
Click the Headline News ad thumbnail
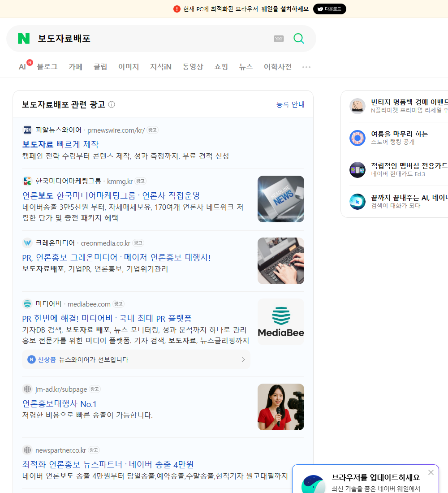(x=281, y=199)
